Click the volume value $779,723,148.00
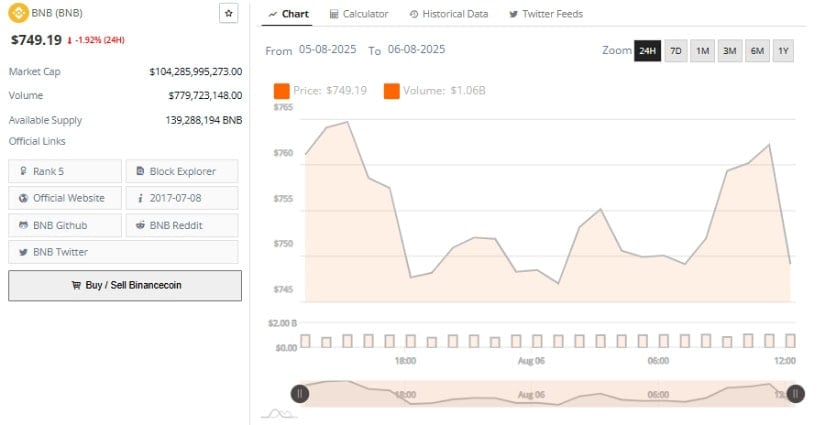The height and width of the screenshot is (425, 825). (205, 96)
